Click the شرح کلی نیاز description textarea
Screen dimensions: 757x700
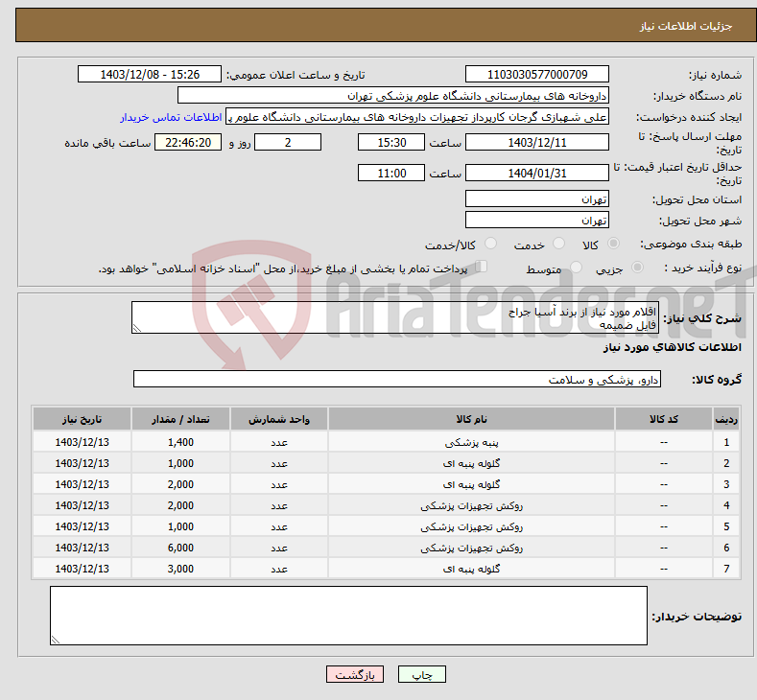pos(395,317)
